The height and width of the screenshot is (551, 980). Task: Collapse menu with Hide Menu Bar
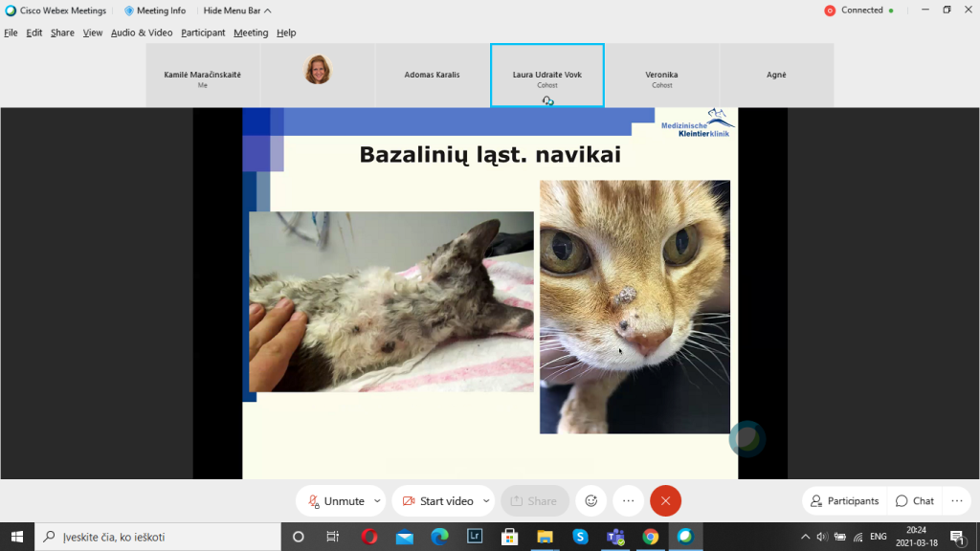point(237,11)
